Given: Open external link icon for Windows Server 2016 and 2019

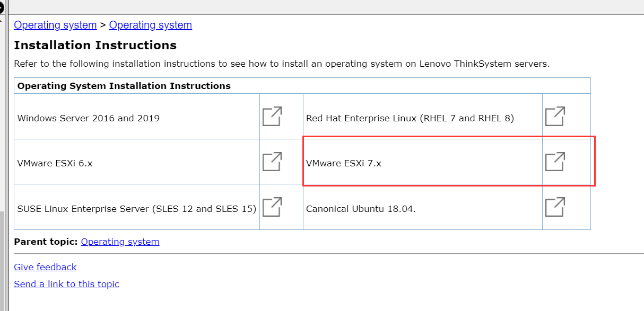Looking at the screenshot, I should [x=272, y=117].
